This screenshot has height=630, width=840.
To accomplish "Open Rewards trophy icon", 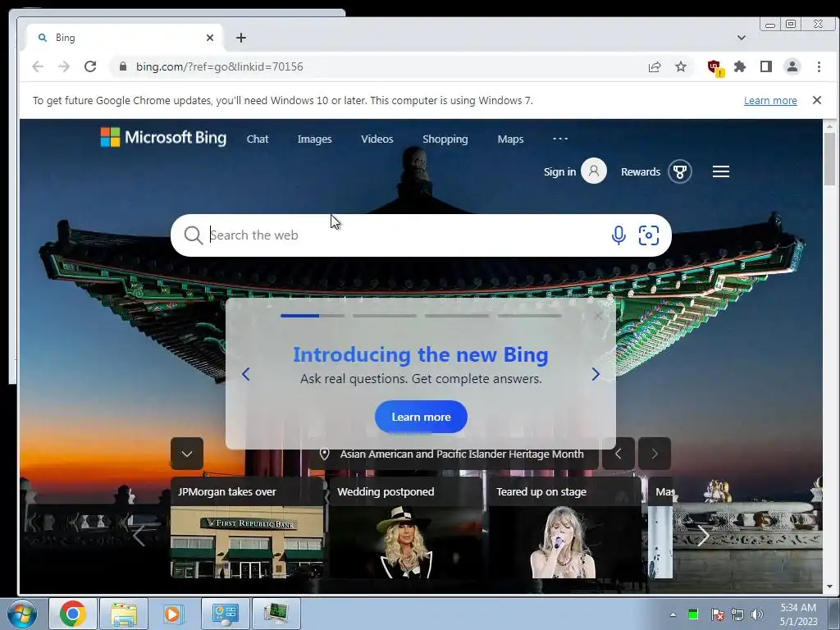I will [x=680, y=172].
